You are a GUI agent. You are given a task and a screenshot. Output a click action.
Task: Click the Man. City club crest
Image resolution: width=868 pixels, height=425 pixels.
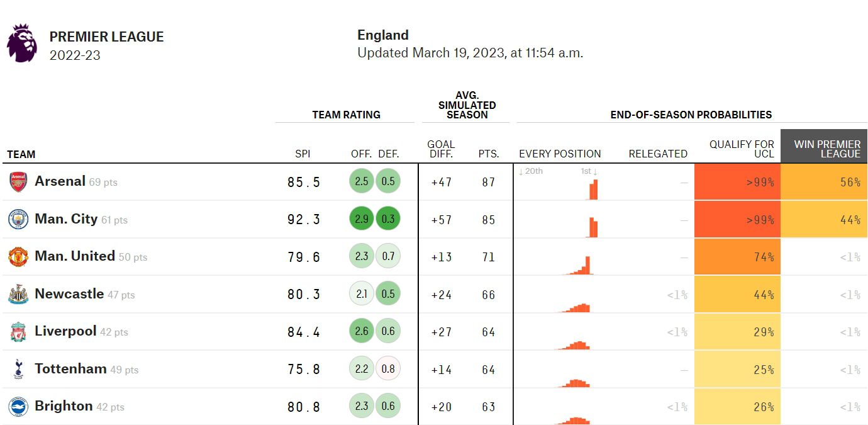click(18, 219)
